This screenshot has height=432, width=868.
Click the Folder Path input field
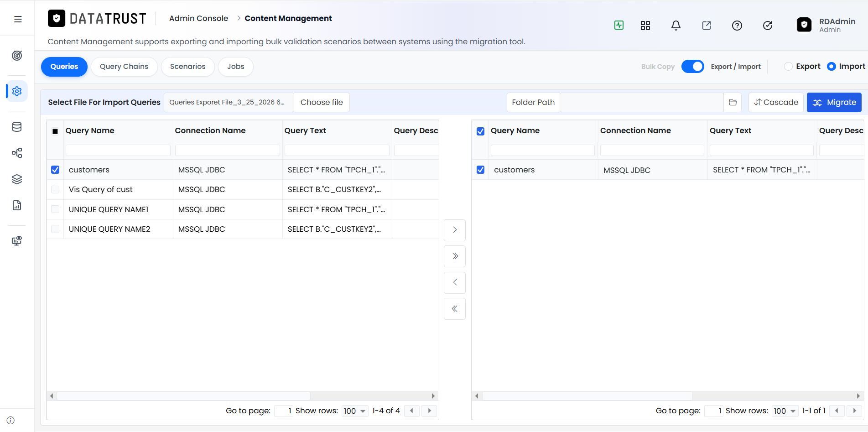point(641,102)
